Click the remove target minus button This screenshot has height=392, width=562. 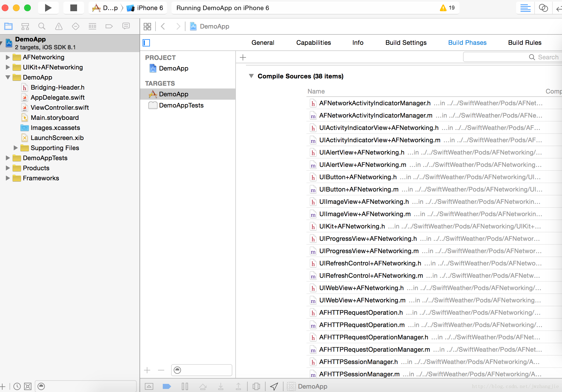click(x=161, y=370)
